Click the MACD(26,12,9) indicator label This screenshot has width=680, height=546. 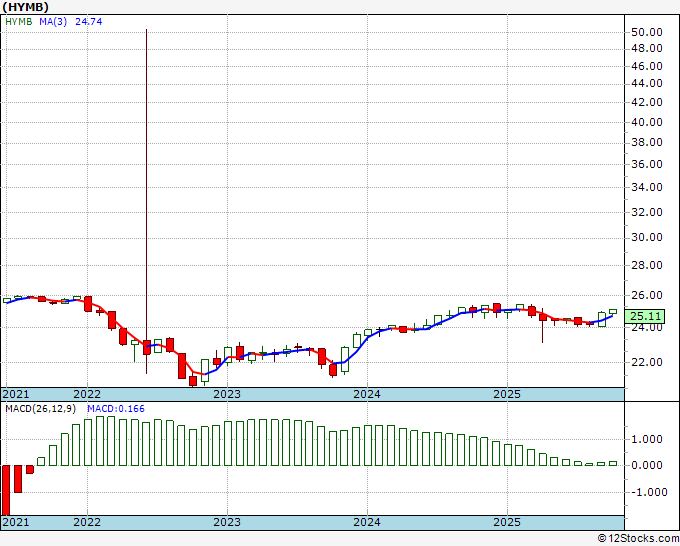pyautogui.click(x=41, y=409)
